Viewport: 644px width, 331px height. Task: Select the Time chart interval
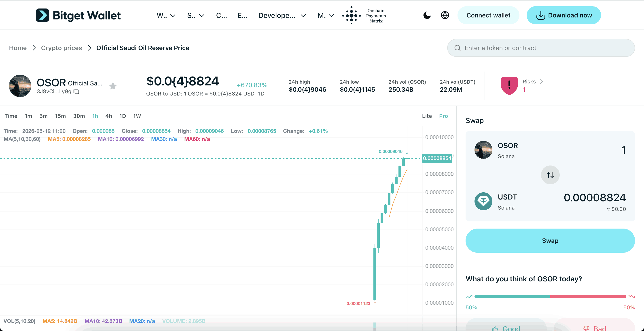coord(11,116)
